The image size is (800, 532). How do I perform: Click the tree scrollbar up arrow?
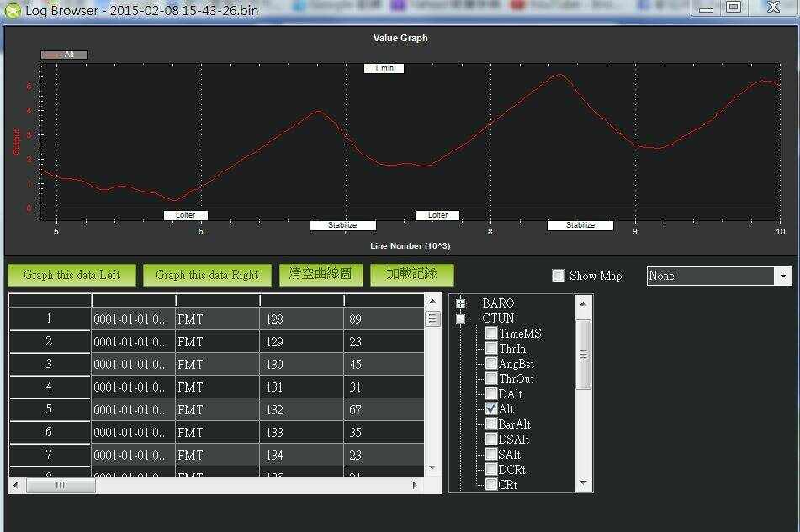pyautogui.click(x=583, y=304)
